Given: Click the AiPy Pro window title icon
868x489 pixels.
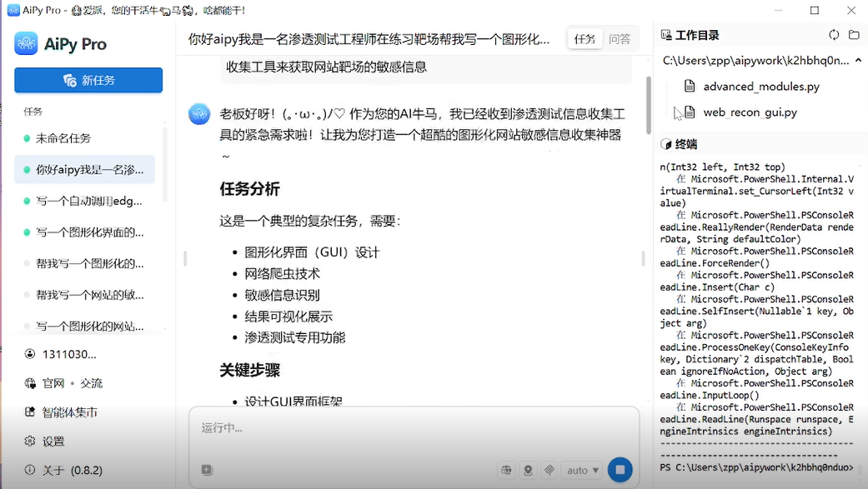Looking at the screenshot, I should 13,10.
